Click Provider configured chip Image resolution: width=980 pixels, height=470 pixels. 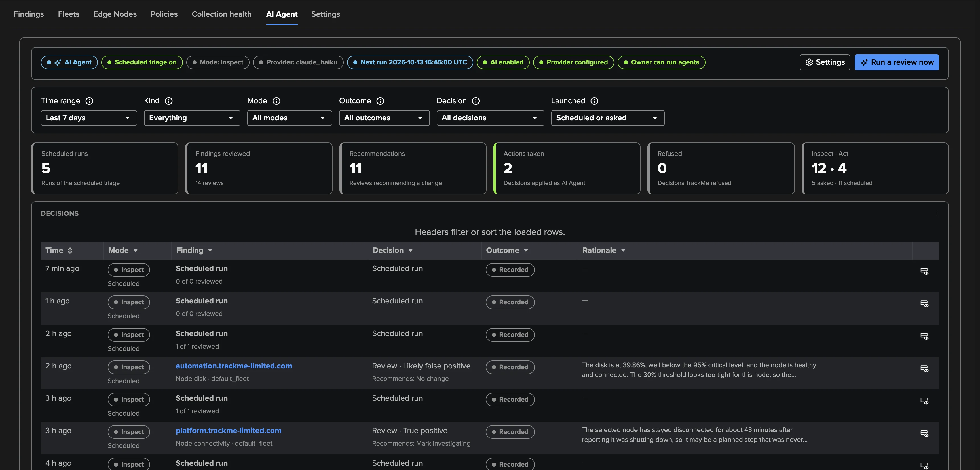[573, 62]
